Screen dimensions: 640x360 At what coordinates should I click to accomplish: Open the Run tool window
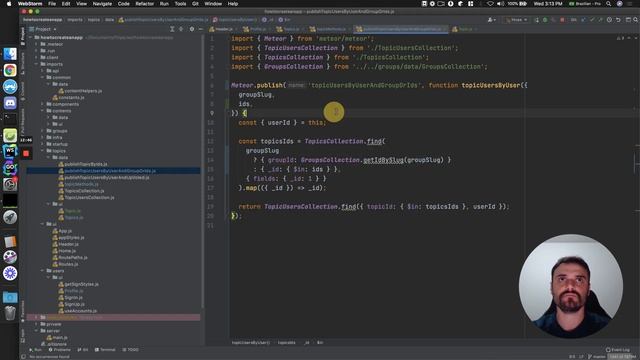36,350
